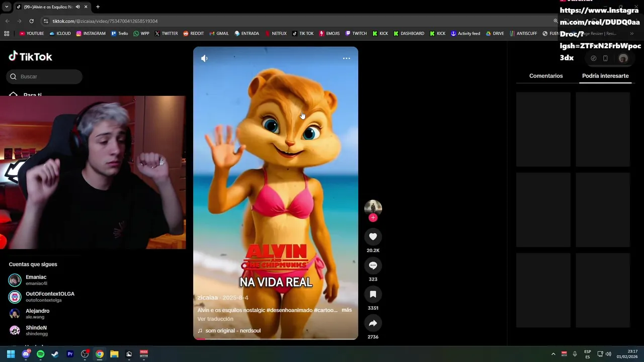644x362 pixels.
Task: Open the volume control in system tray
Action: pyautogui.click(x=608, y=354)
